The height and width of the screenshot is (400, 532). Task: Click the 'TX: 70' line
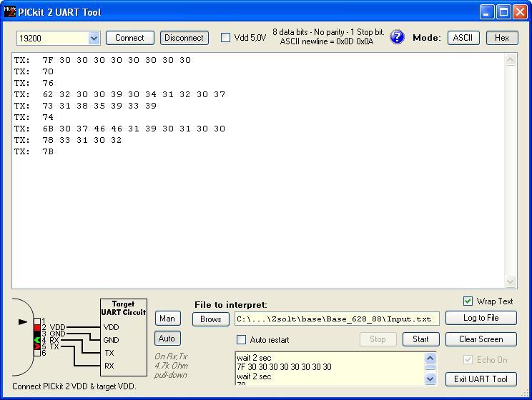click(34, 71)
